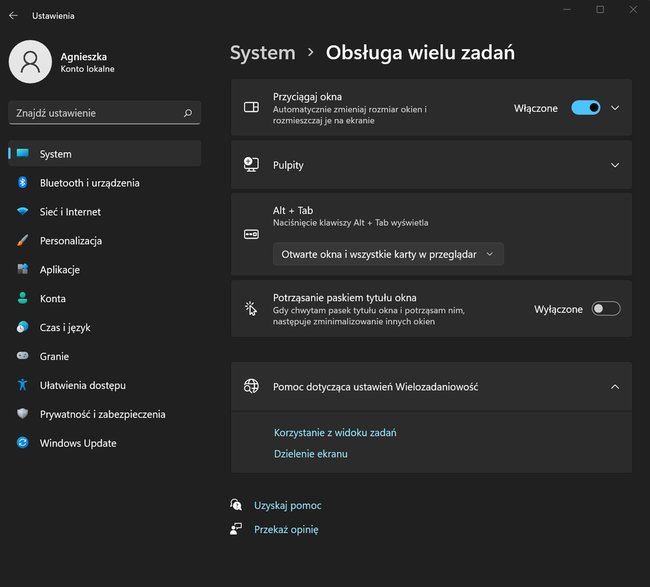Image resolution: width=650 pixels, height=587 pixels.
Task: Click the back arrow icon
Action: [x=13, y=15]
